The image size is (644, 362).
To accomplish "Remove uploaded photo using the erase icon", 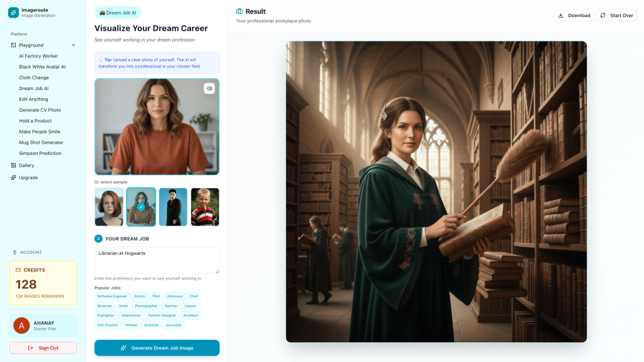I will click(209, 88).
